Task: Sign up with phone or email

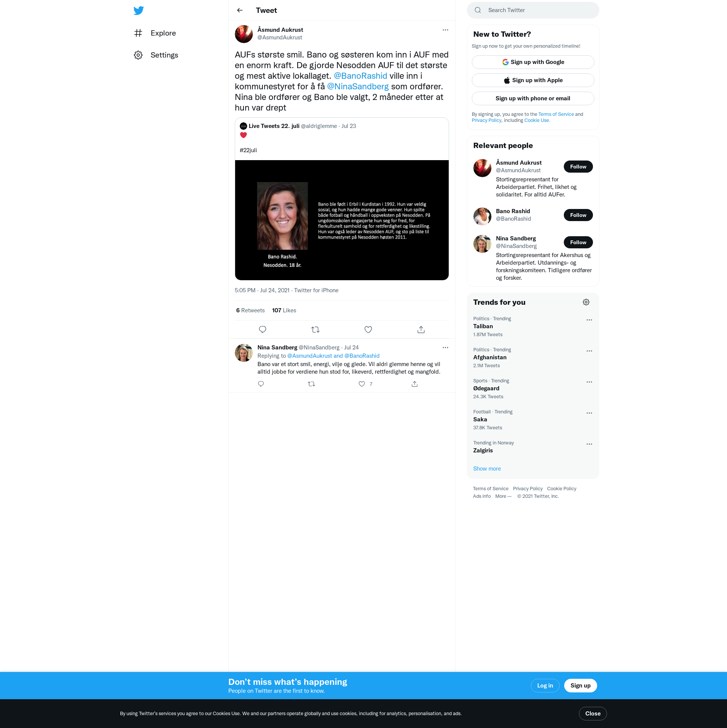Action: [533, 98]
